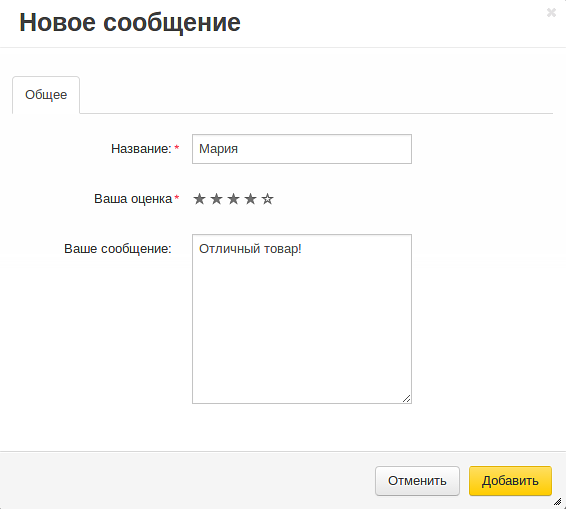Close the Новое сообщение dialog
Image resolution: width=566 pixels, height=509 pixels.
pyautogui.click(x=551, y=13)
